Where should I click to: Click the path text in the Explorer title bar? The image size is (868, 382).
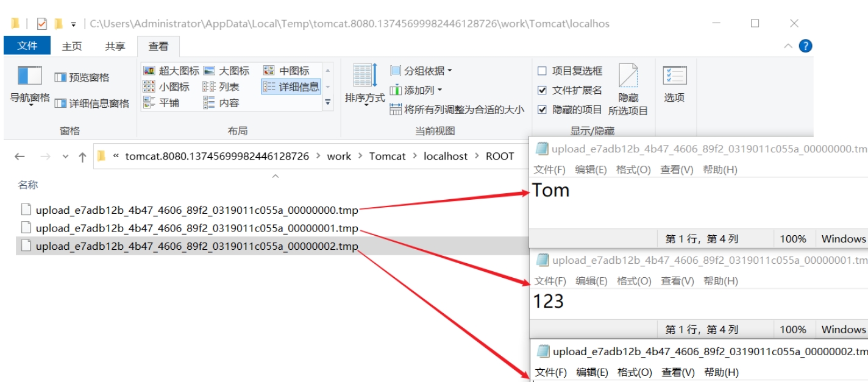pos(349,24)
